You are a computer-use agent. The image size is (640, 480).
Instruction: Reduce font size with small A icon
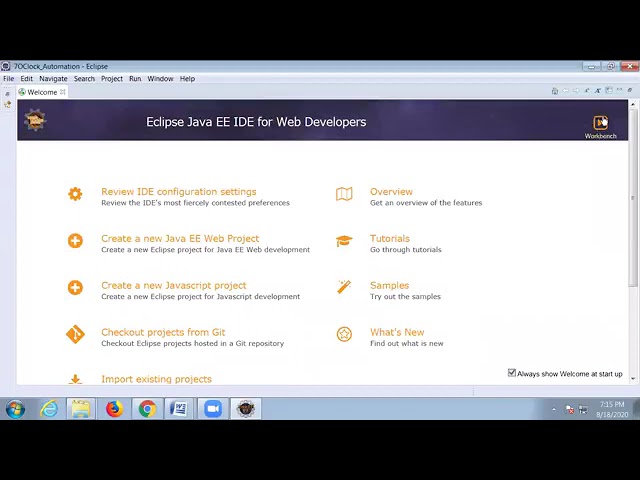[x=587, y=91]
